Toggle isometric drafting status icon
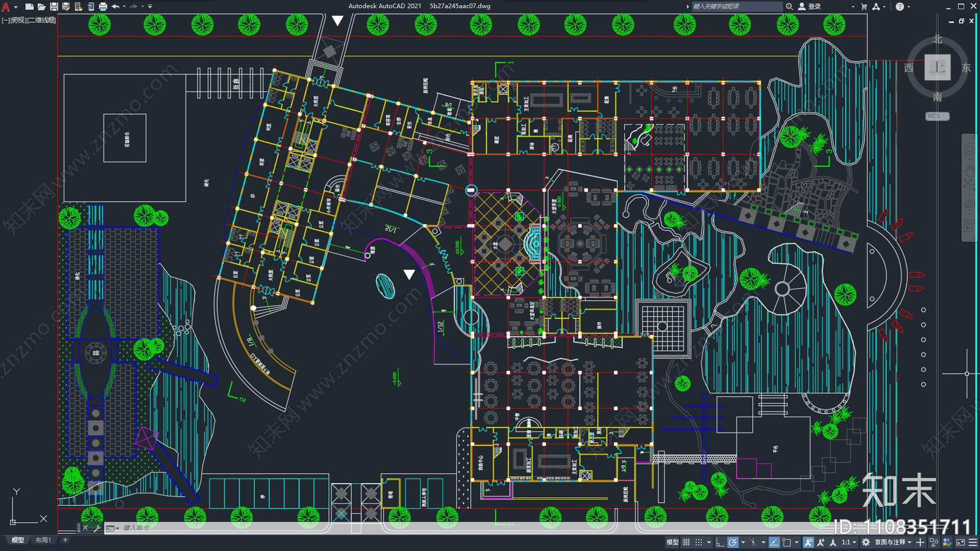The width and height of the screenshot is (980, 551). pos(753,542)
